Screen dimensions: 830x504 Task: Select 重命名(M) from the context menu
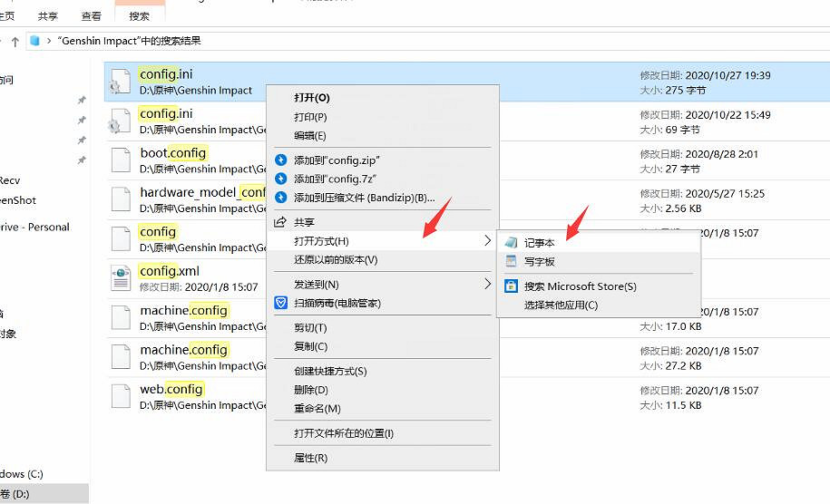316,409
